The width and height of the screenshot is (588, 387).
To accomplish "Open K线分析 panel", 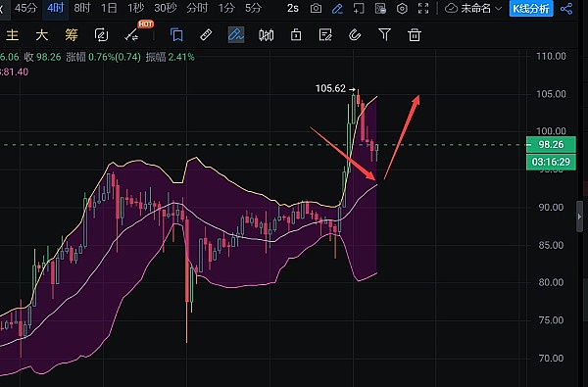I will pyautogui.click(x=531, y=8).
